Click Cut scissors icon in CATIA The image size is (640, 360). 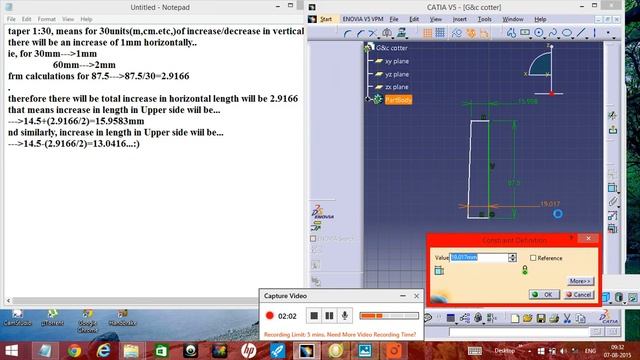coord(567,318)
